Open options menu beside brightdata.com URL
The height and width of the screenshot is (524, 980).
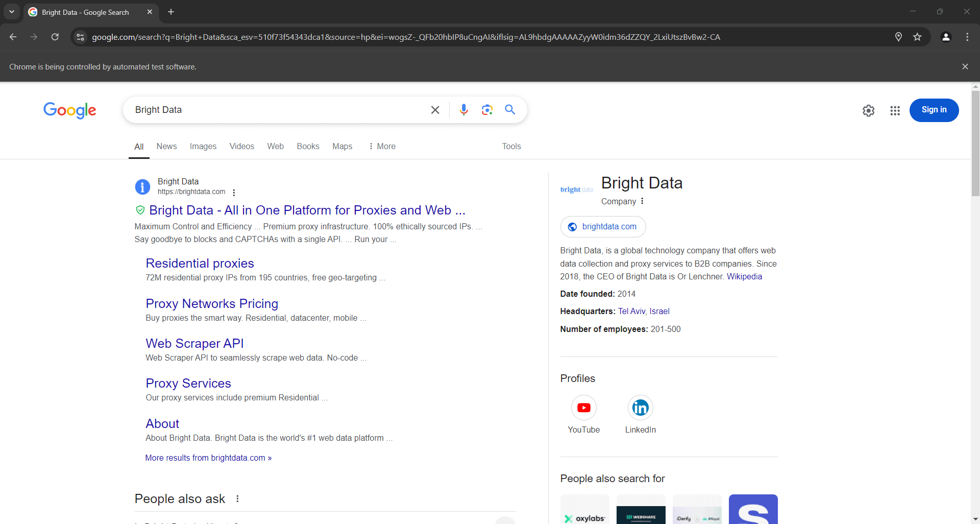[x=234, y=193]
